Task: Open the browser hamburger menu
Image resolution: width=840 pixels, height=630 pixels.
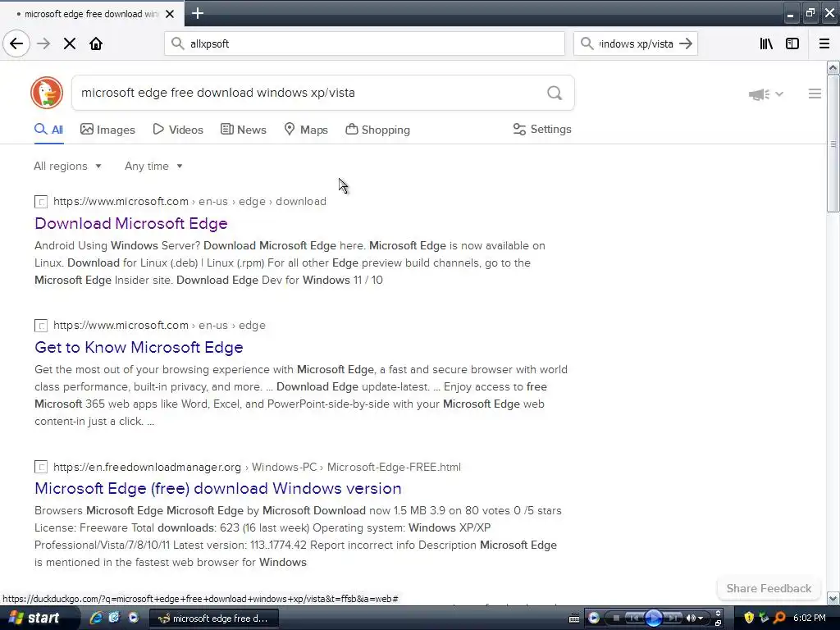Action: click(824, 43)
